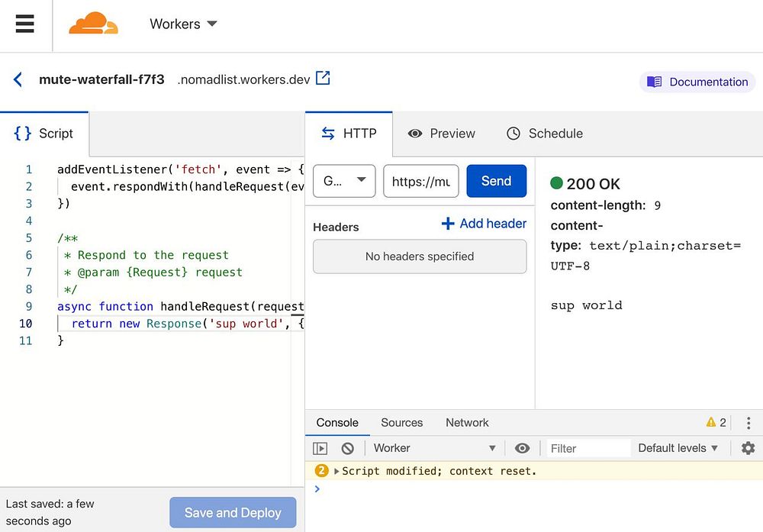The image size is (763, 532).
Task: Toggle the console sidebar panel icon
Action: point(320,448)
